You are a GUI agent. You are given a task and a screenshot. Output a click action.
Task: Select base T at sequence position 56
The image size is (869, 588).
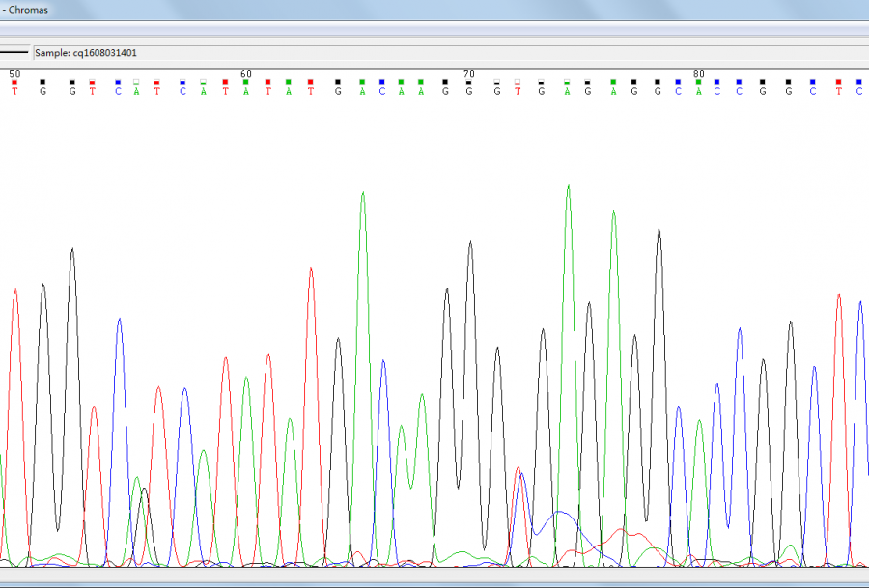click(156, 91)
